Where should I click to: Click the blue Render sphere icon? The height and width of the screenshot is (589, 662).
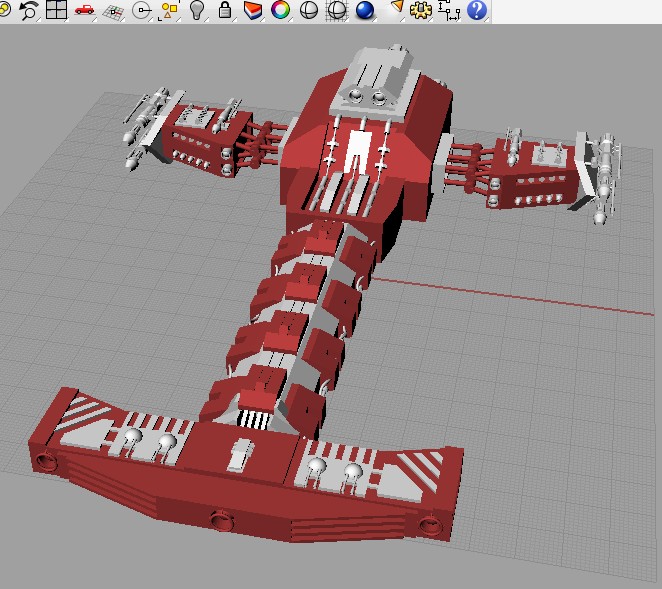pyautogui.click(x=365, y=10)
